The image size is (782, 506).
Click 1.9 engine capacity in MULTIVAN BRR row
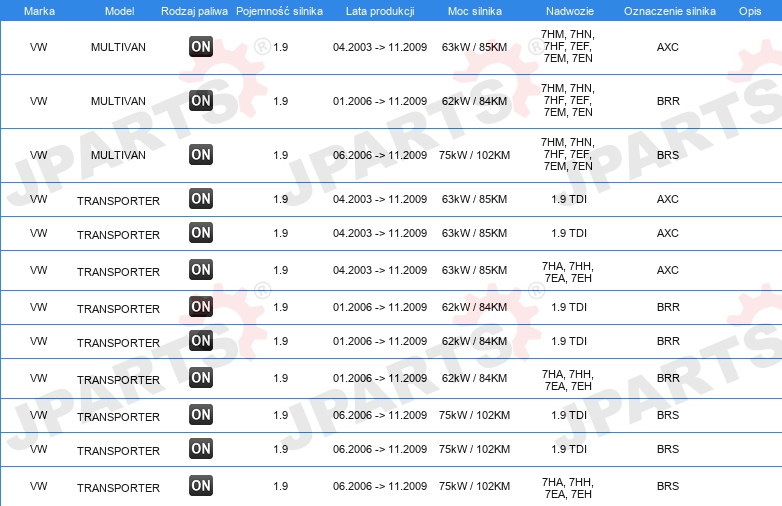tap(281, 101)
